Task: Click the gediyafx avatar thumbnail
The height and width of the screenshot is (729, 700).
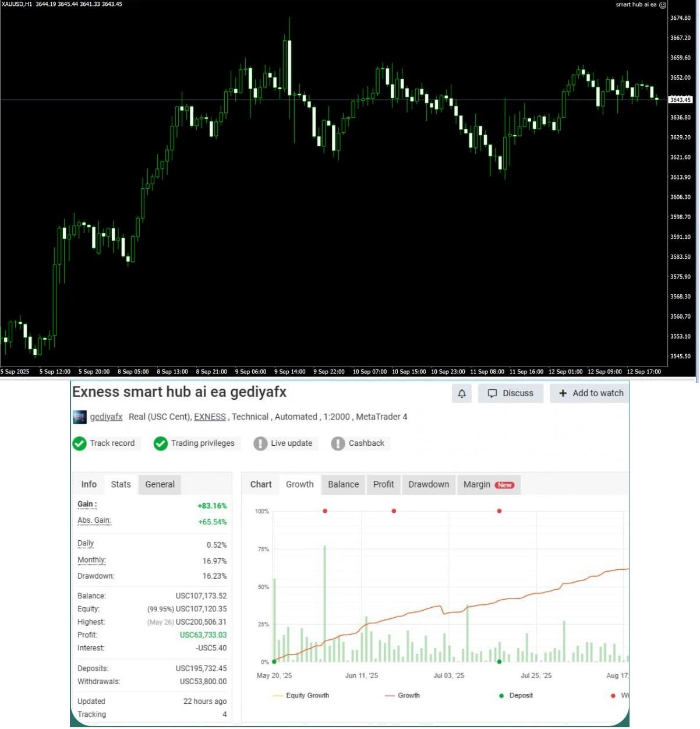Action: (x=79, y=417)
